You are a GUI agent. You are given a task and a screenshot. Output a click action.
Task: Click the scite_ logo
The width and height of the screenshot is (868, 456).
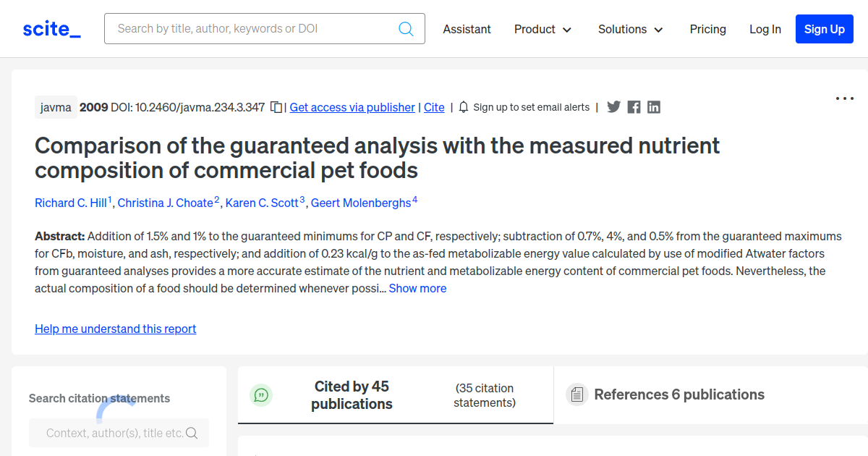click(x=51, y=29)
